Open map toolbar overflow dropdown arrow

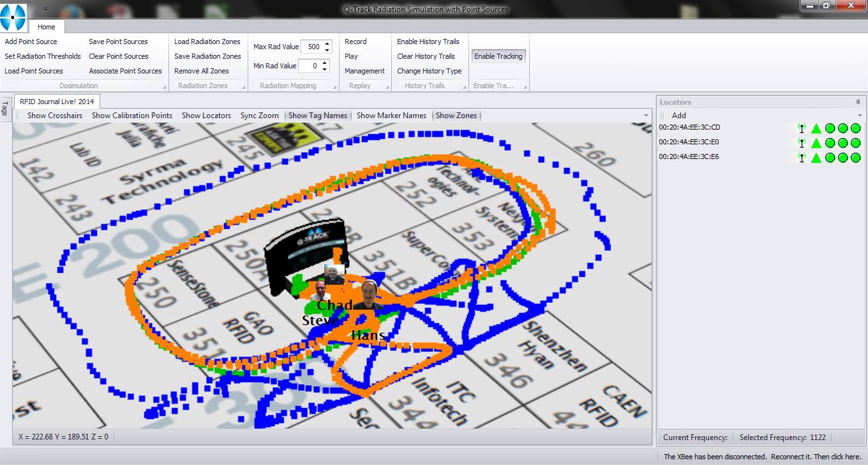click(x=647, y=116)
